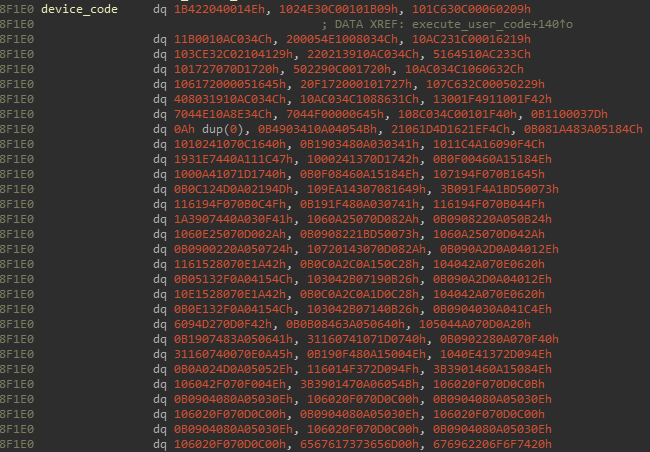Select value 1060E25070D002Ah
The width and height of the screenshot is (650, 452).
pos(230,234)
